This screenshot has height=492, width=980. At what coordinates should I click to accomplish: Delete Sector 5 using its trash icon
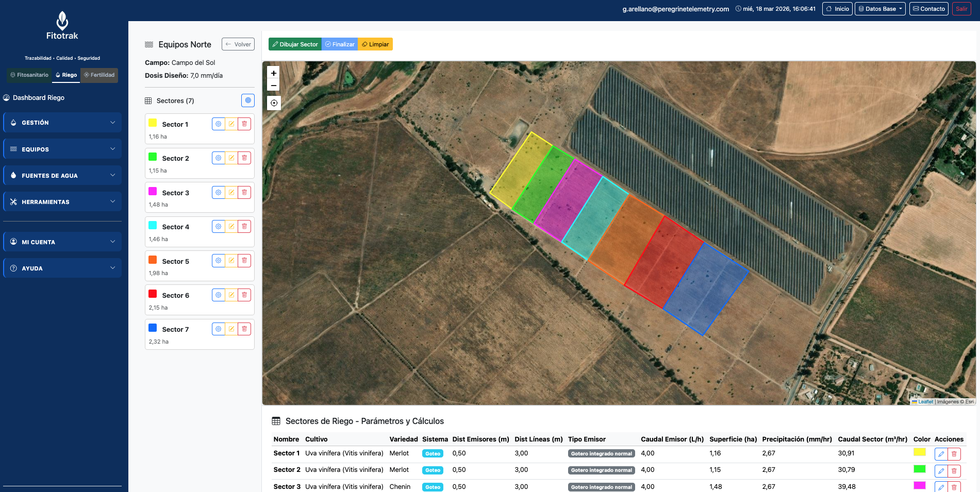click(244, 261)
